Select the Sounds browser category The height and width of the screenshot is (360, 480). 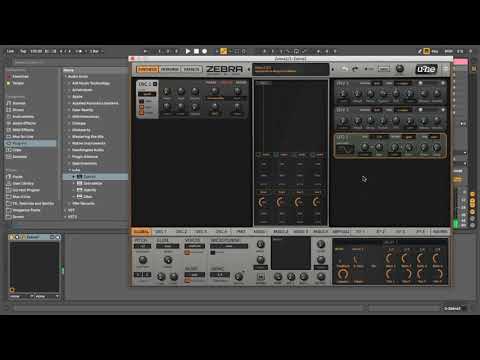(x=19, y=103)
